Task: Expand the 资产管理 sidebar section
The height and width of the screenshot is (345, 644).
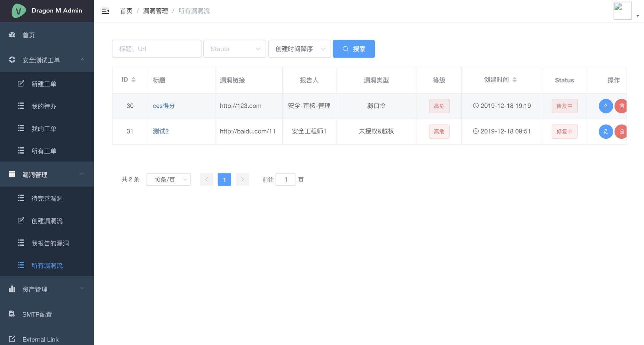Action: (x=47, y=289)
